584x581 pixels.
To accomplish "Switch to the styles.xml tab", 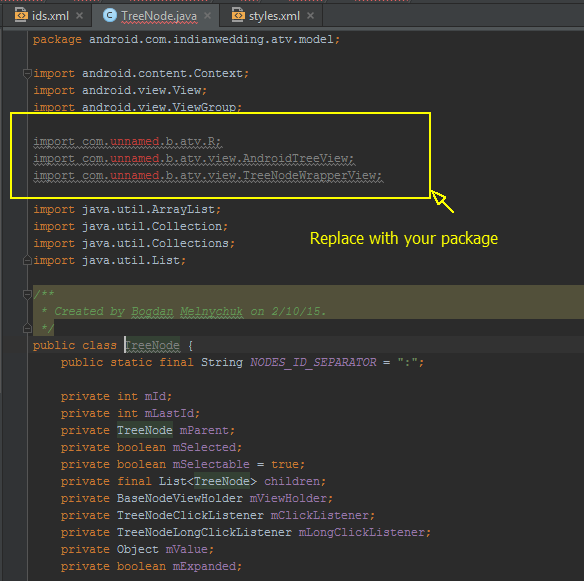I will pos(271,16).
